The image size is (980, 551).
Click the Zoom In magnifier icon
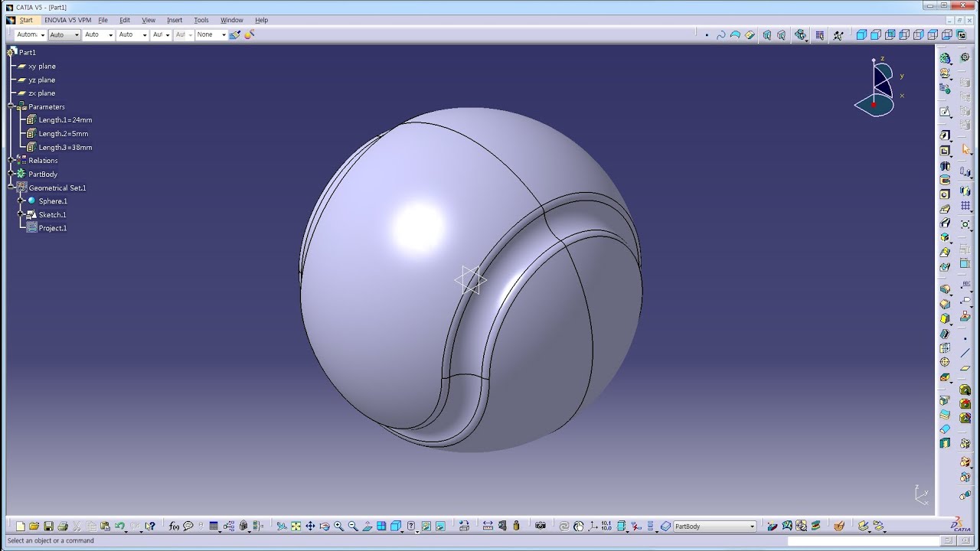[338, 527]
